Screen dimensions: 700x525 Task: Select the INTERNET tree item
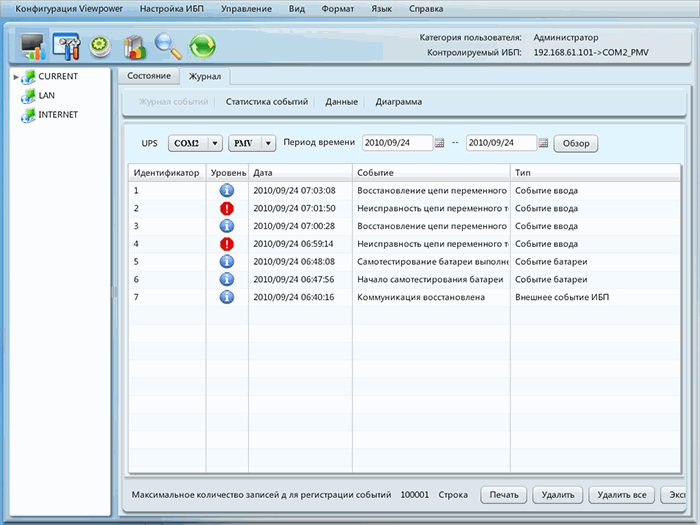(x=58, y=115)
